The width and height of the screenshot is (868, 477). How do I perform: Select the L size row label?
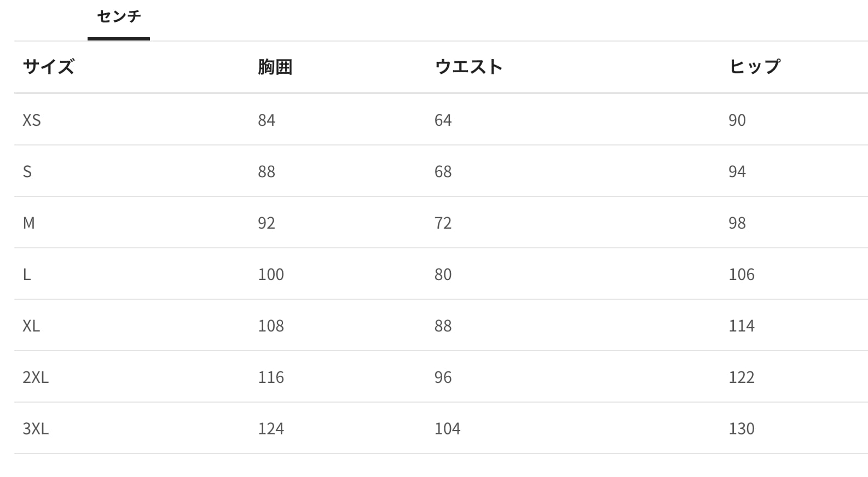27,275
